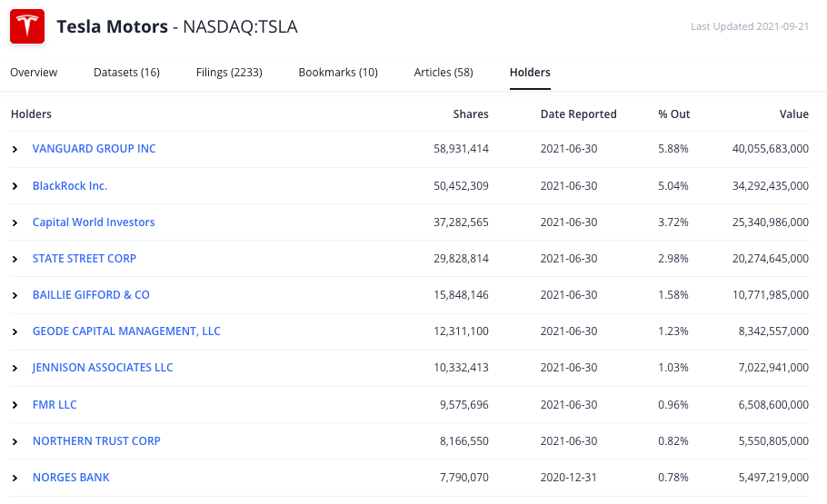Select the value 7,022,941,000 cell

coord(773,368)
